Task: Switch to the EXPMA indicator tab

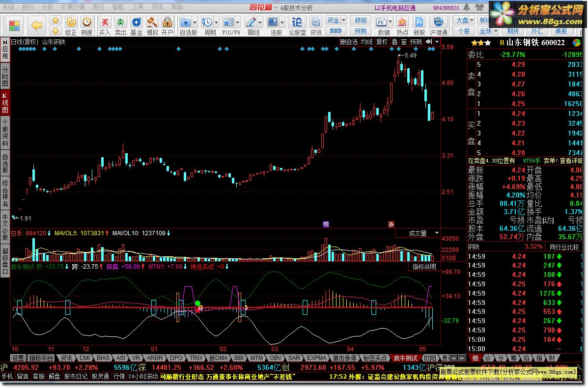Action: [x=317, y=358]
